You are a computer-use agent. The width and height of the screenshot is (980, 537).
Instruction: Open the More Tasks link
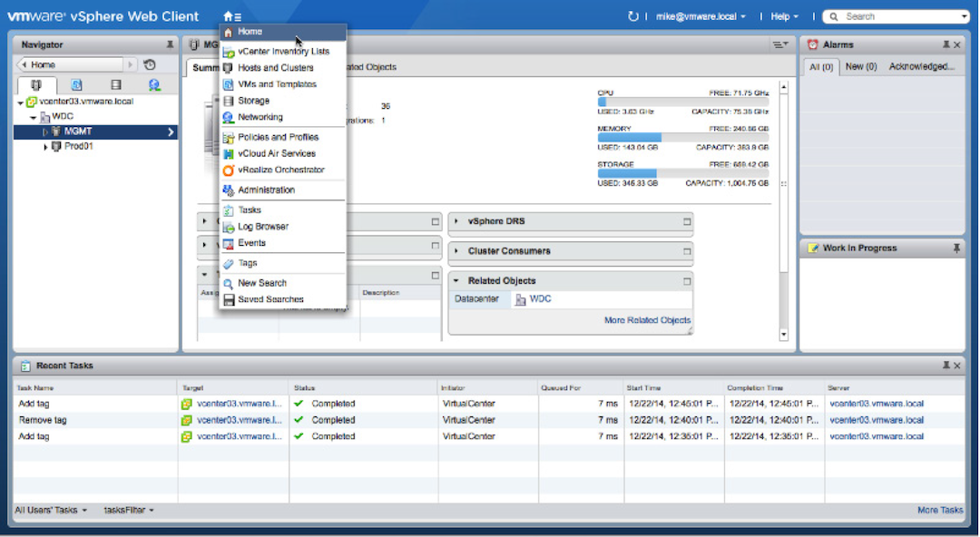tap(940, 510)
